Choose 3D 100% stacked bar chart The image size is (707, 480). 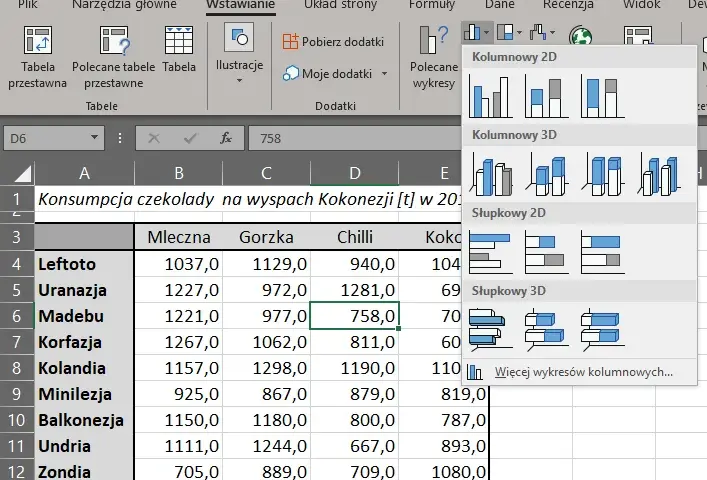click(x=602, y=329)
